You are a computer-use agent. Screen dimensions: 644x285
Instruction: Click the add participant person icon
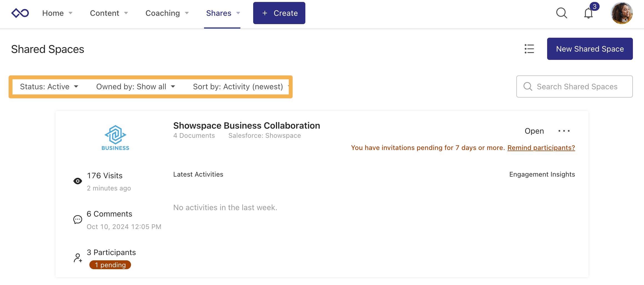coord(78,258)
